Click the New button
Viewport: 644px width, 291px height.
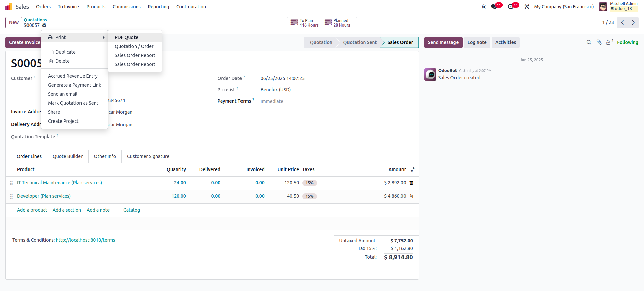point(14,22)
